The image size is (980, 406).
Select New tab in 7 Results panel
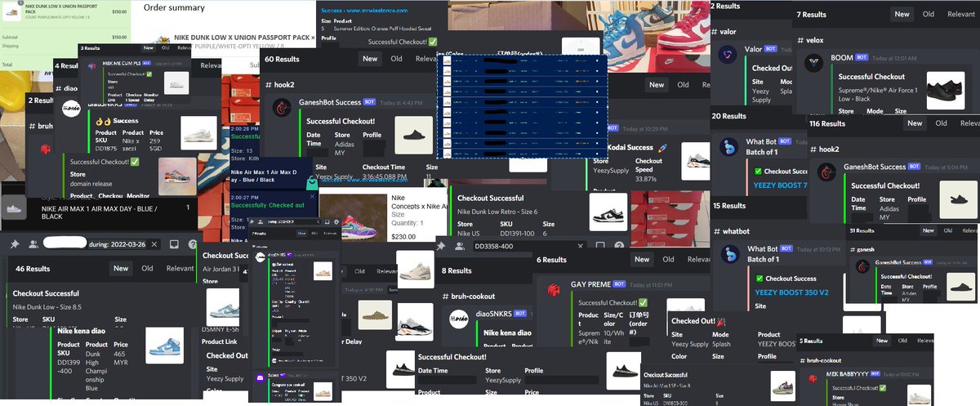902,14
